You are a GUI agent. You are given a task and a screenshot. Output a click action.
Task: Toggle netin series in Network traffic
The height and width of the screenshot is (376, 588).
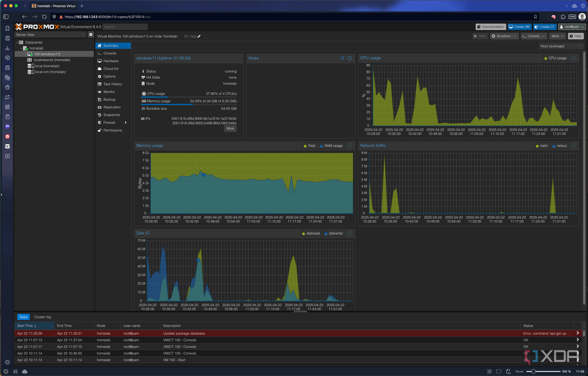[542, 146]
